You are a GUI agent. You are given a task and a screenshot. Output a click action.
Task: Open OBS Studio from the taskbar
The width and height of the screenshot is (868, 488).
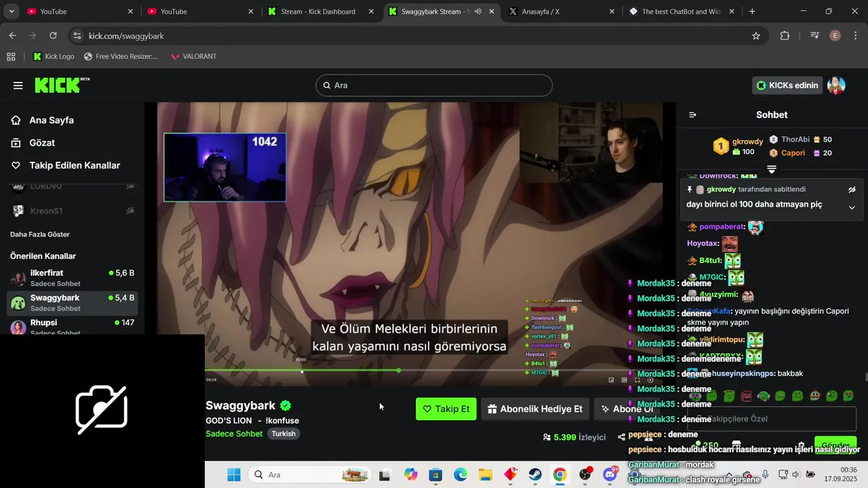point(585,474)
